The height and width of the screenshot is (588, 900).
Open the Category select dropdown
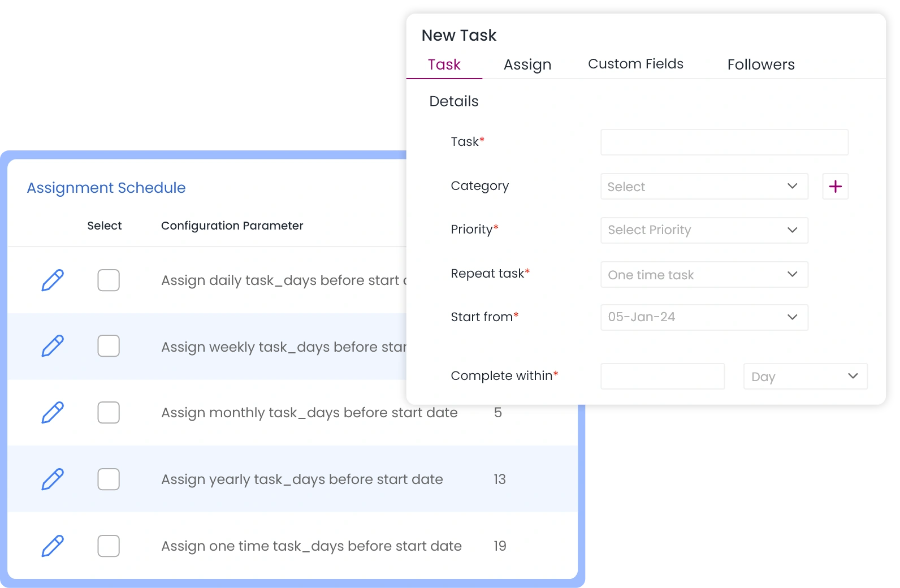704,187
